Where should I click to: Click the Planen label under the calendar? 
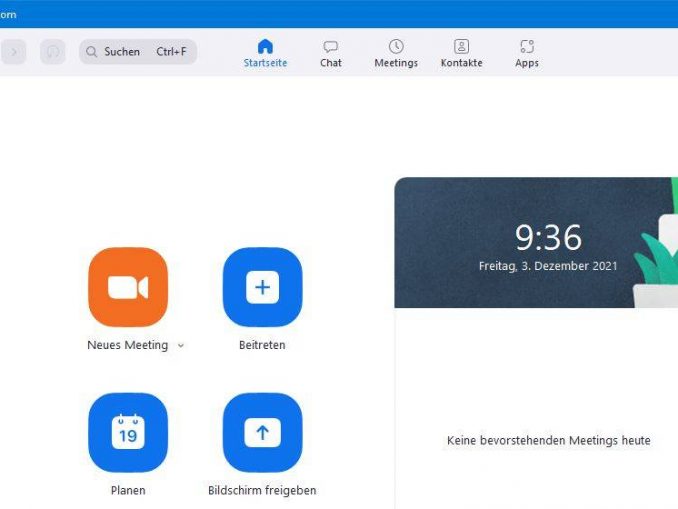[x=128, y=491]
